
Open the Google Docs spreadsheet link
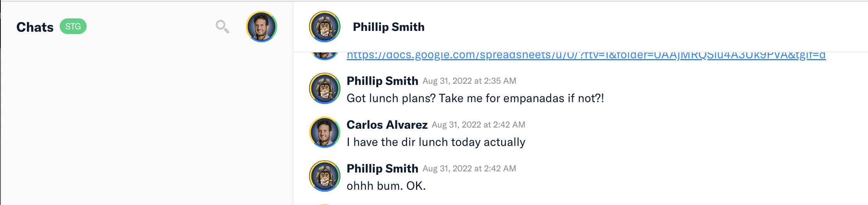point(586,56)
